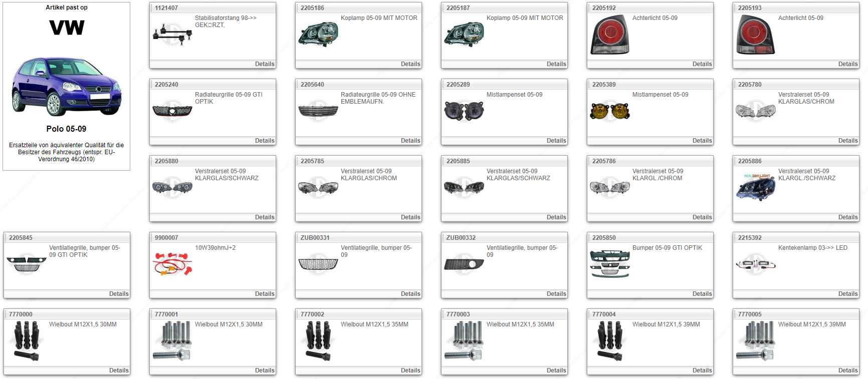
Task: Open Details for item 2205187
Action: tap(556, 64)
